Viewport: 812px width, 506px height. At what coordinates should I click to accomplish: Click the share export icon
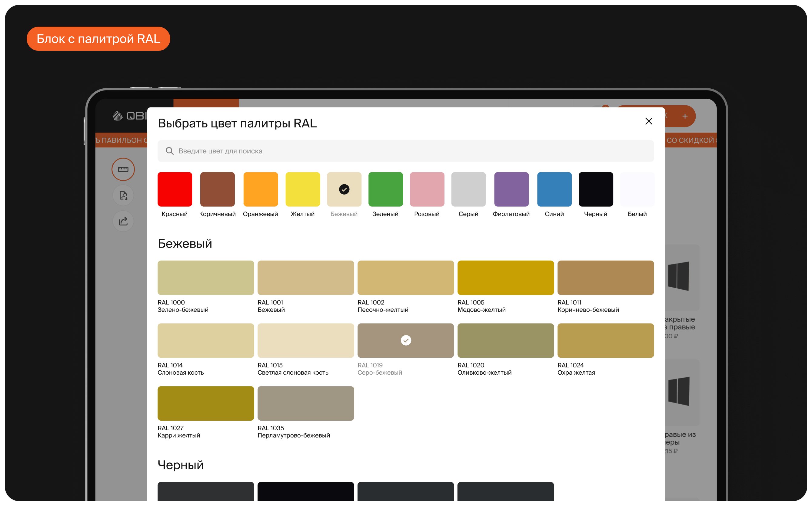tap(123, 221)
